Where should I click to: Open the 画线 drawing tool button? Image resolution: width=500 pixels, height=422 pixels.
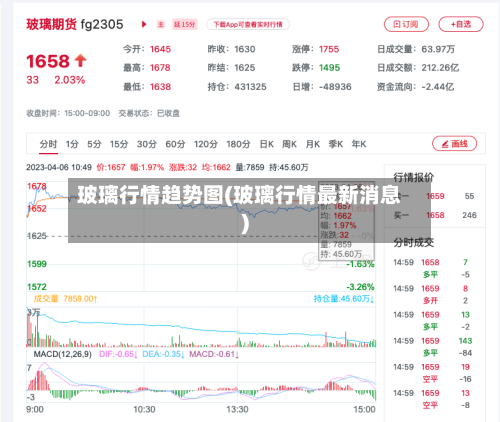(x=454, y=144)
